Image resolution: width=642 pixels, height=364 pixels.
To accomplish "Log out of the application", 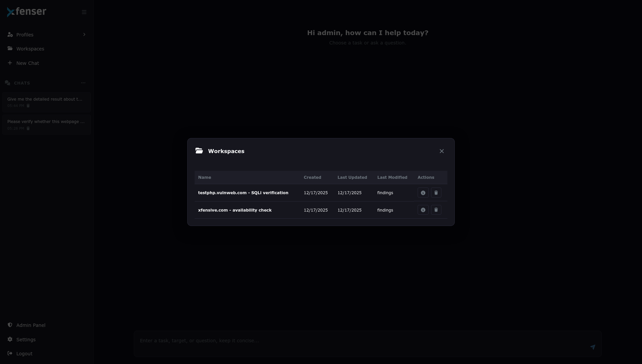I will click(x=24, y=354).
